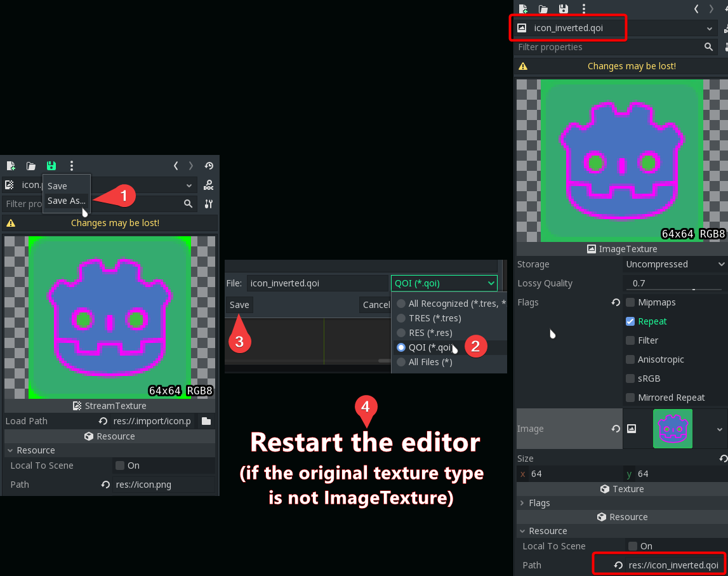Click the property tools sliders icon in left inspector
Image resolution: width=728 pixels, height=576 pixels.
208,204
